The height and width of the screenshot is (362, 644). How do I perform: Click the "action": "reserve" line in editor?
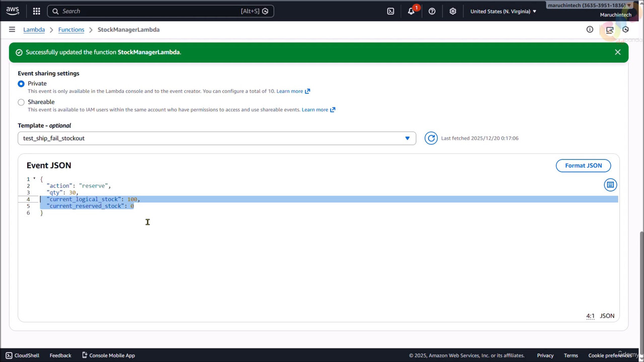click(x=78, y=186)
